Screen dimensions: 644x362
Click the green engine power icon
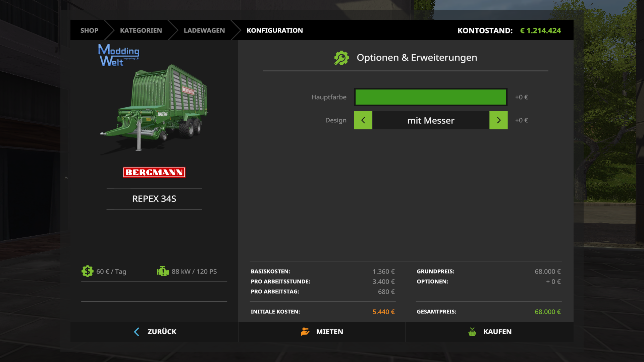coord(163,271)
